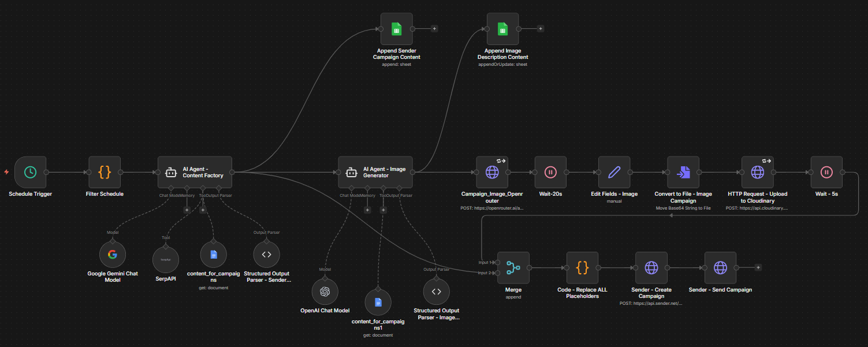Open the Schedule Trigger clock node
The height and width of the screenshot is (347, 868).
31,172
